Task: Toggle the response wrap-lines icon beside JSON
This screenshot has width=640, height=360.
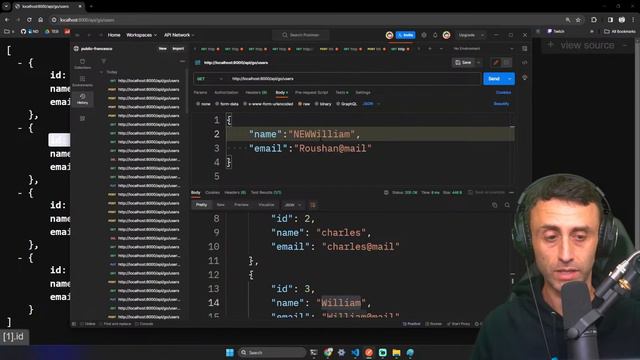Action: click(313, 205)
